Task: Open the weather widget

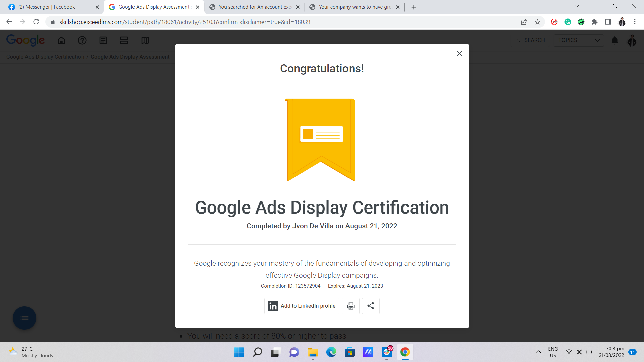Action: coord(31,352)
